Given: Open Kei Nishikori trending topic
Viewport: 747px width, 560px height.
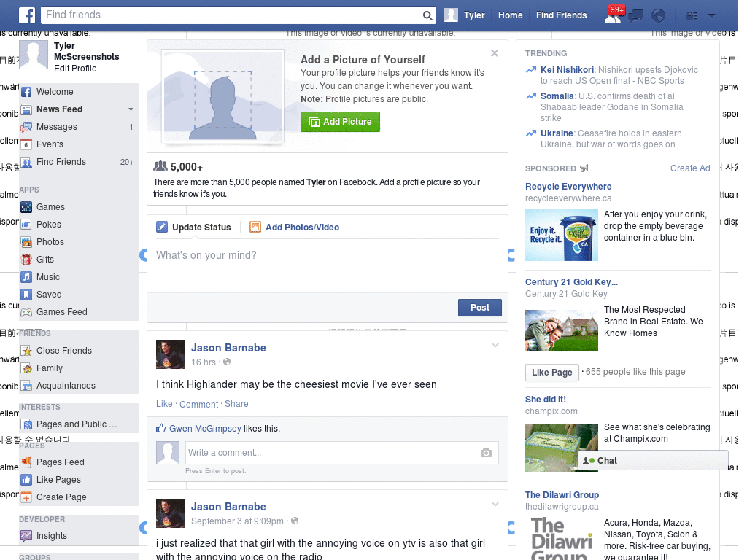Looking at the screenshot, I should point(567,70).
